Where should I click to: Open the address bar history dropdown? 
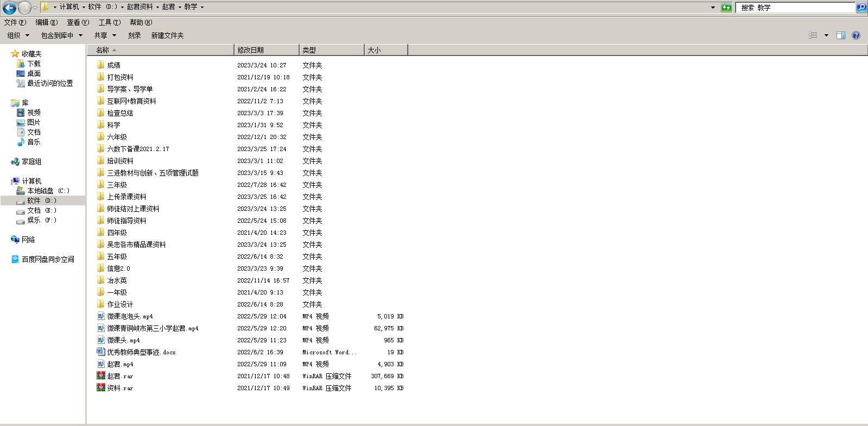pos(713,8)
